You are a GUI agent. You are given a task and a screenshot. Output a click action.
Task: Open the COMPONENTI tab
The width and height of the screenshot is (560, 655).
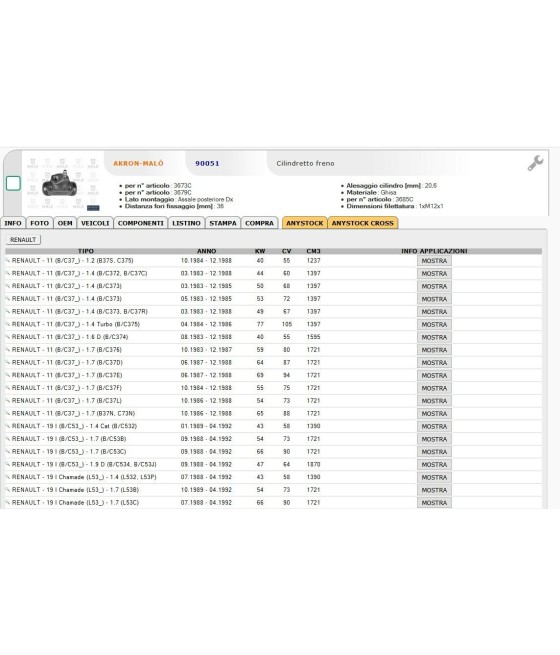[141, 223]
